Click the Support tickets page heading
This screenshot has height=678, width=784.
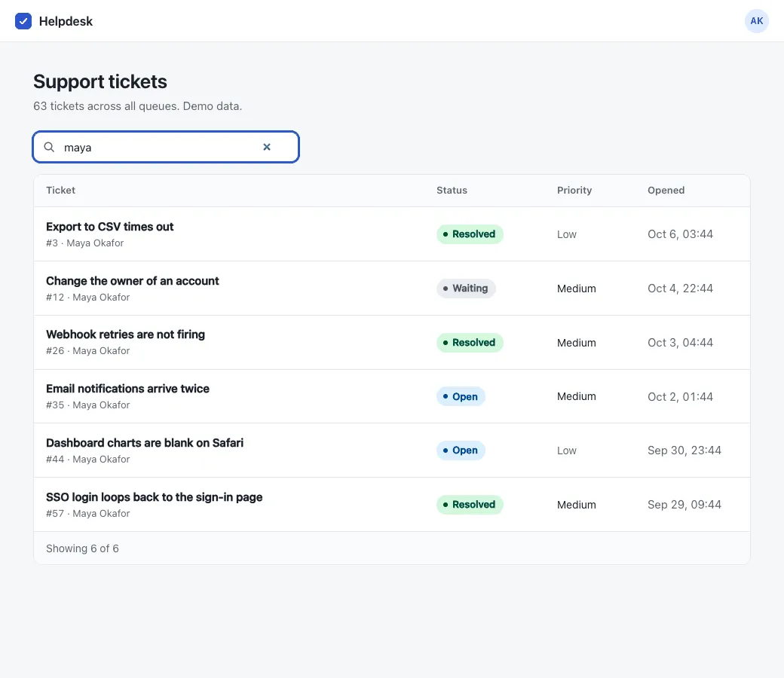coord(100,81)
